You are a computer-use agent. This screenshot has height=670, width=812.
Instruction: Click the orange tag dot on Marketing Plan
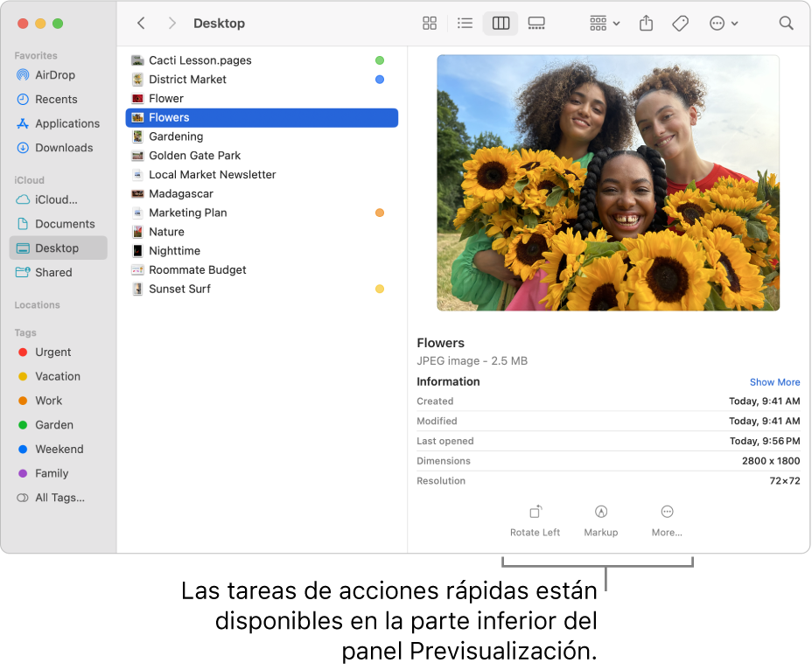(380, 213)
